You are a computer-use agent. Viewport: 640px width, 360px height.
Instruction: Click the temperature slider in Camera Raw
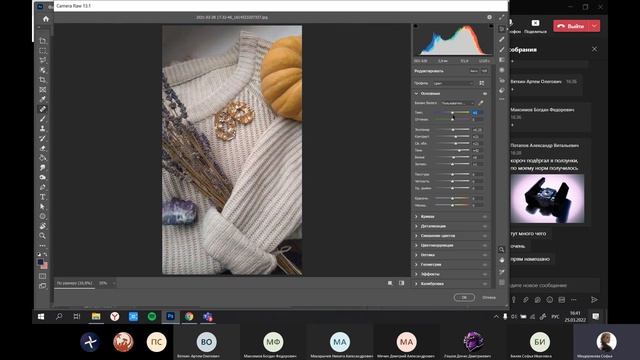point(453,112)
